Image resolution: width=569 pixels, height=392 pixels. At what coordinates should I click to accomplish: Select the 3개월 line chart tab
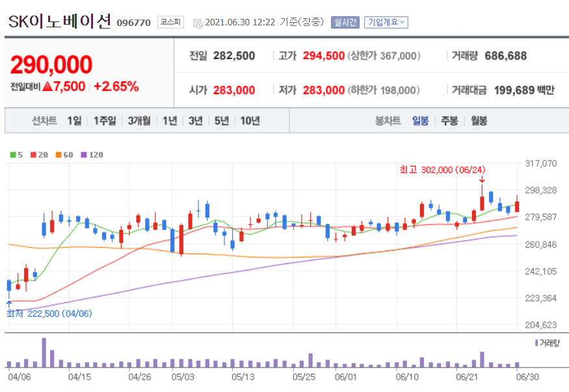click(x=139, y=120)
